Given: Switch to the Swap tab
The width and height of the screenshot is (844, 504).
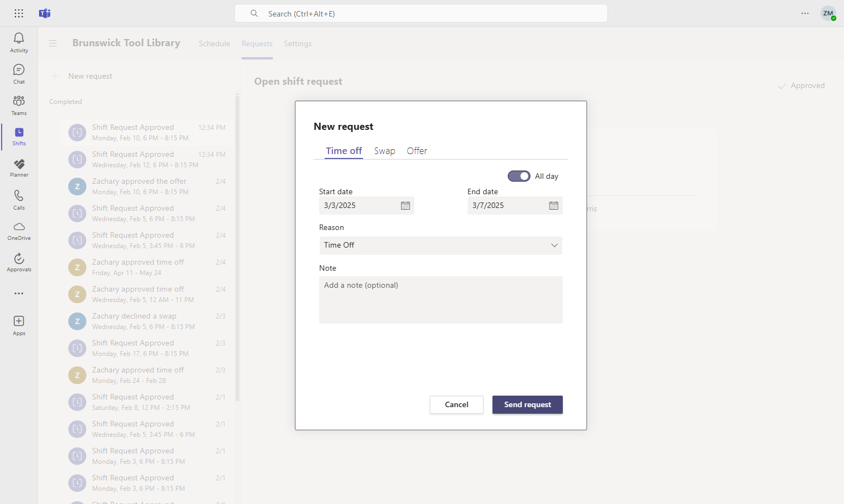Looking at the screenshot, I should point(385,151).
